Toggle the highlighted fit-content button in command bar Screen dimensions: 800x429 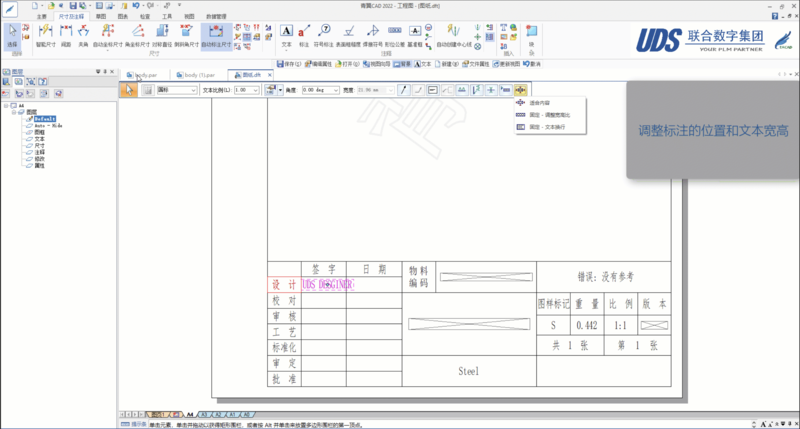tap(520, 90)
